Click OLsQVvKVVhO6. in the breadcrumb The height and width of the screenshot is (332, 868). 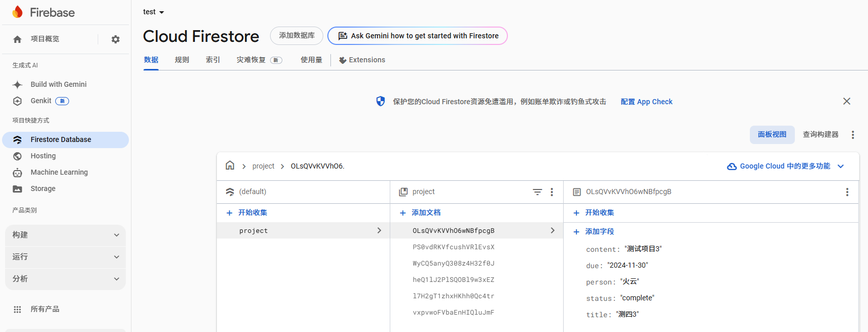[x=318, y=166]
